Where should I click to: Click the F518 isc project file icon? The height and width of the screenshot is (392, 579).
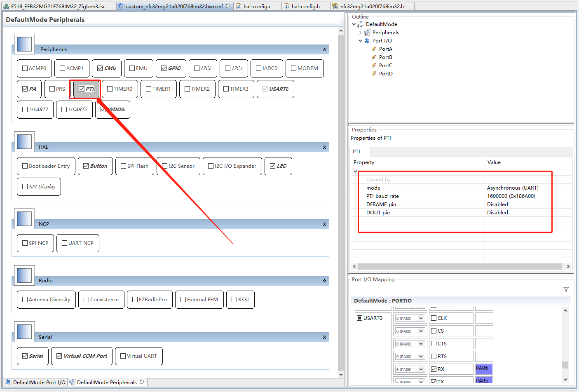coord(6,6)
